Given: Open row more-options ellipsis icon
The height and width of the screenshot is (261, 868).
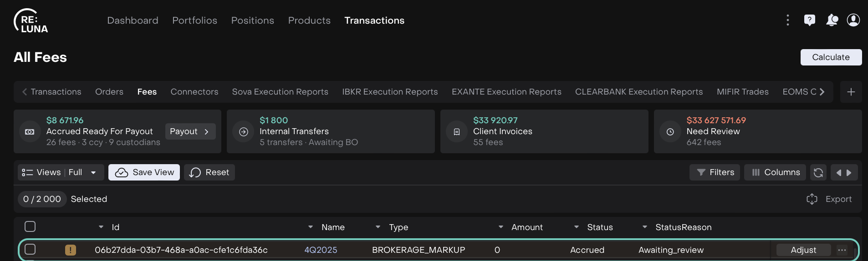Looking at the screenshot, I should point(842,250).
